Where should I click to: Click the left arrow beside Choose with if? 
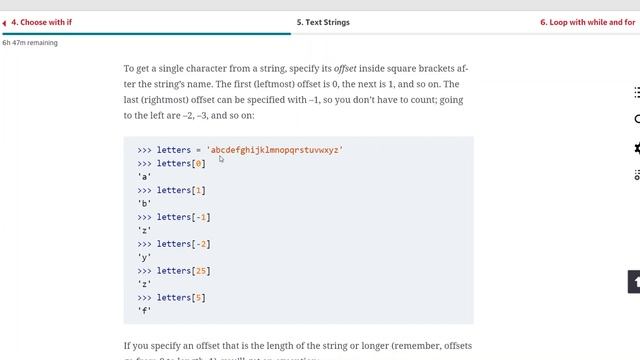click(x=4, y=23)
